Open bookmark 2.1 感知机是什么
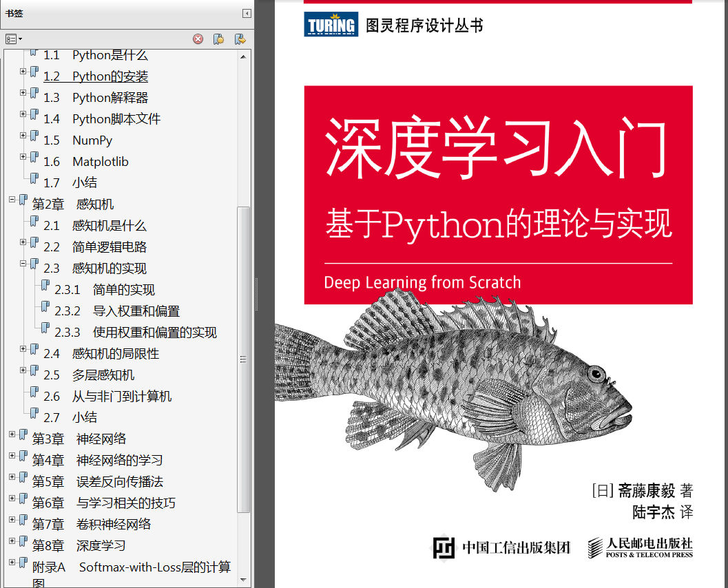Image resolution: width=728 pixels, height=588 pixels. click(x=95, y=226)
